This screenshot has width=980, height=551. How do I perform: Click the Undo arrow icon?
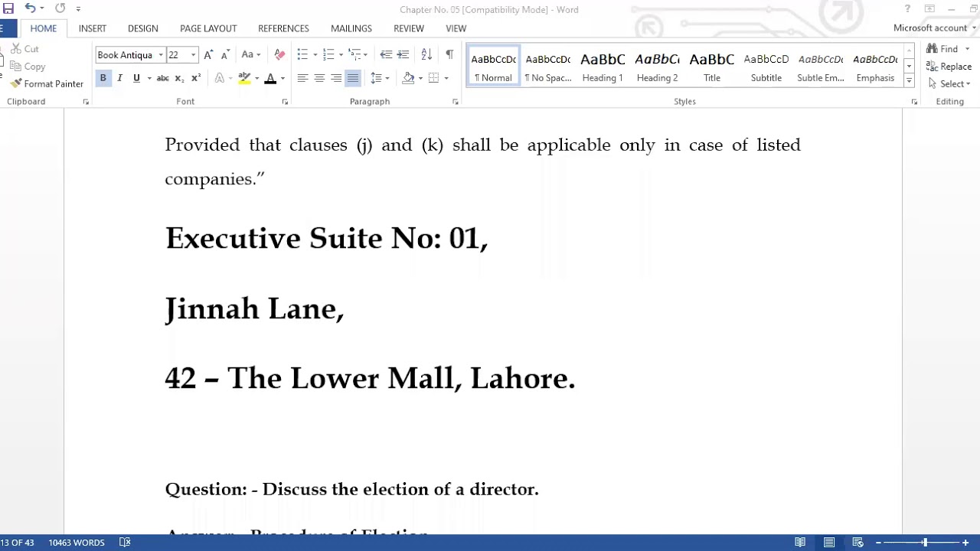click(x=30, y=8)
